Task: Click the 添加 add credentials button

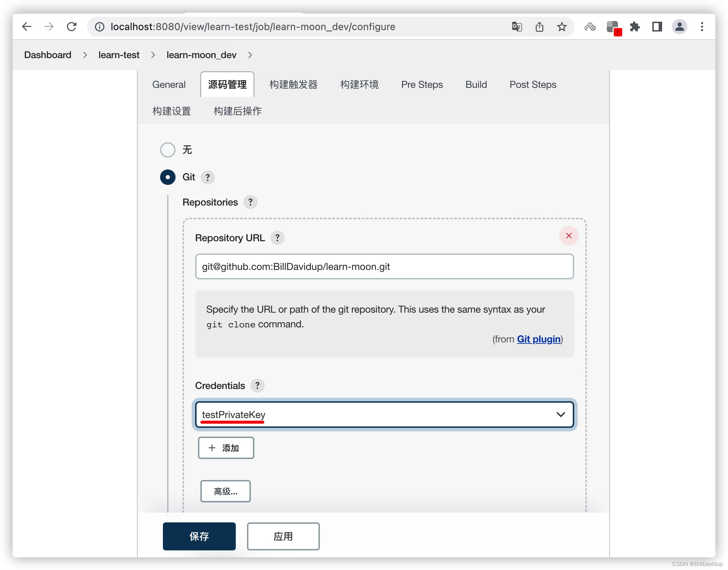Action: tap(226, 448)
